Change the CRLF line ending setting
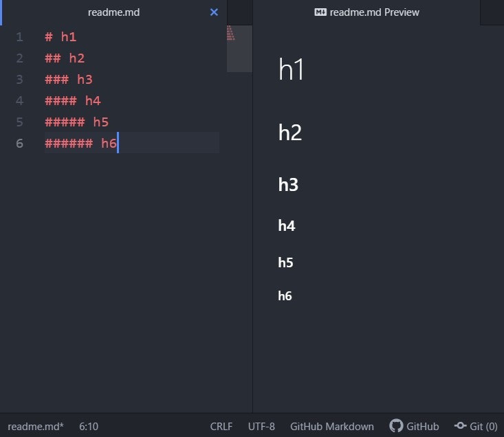This screenshot has width=504, height=437. pyautogui.click(x=221, y=427)
